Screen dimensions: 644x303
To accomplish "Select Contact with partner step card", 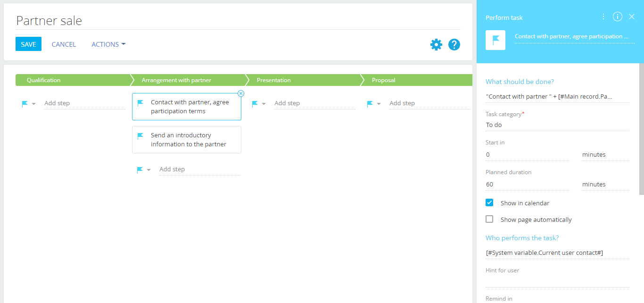I will tap(187, 107).
